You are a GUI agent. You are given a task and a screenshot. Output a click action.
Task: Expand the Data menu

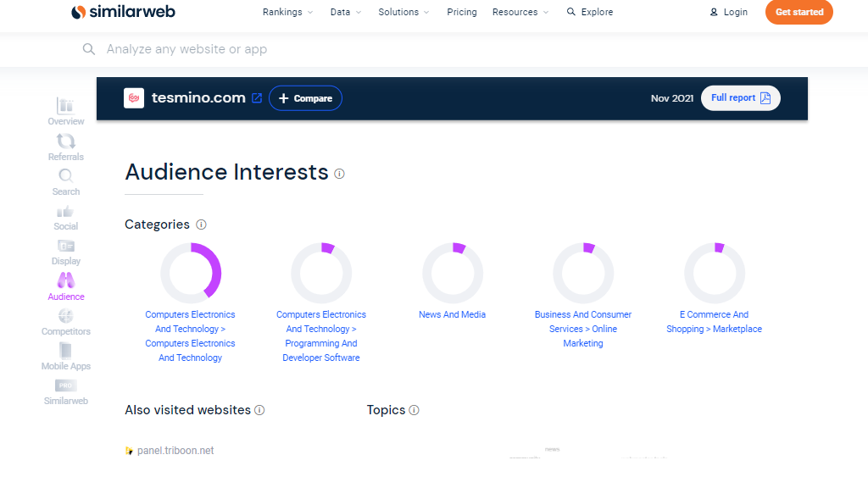[346, 12]
